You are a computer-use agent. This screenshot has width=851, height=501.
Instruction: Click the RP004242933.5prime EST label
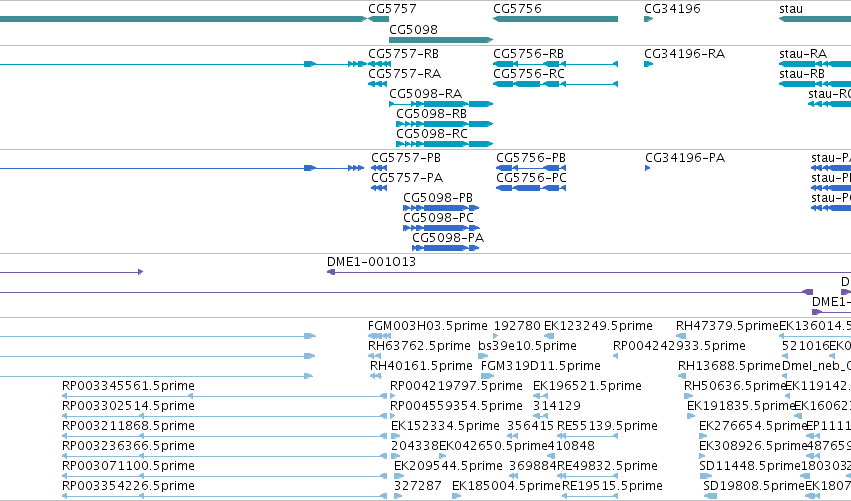tap(679, 346)
